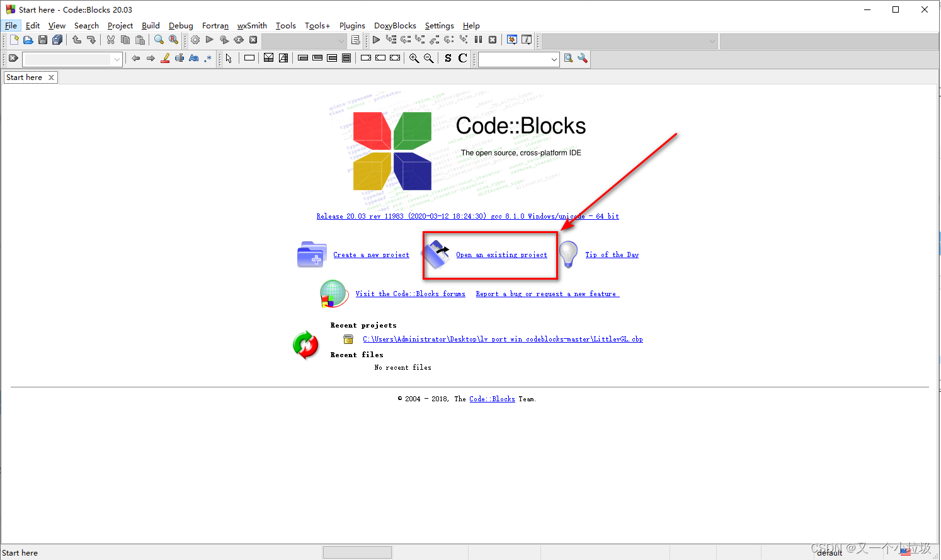The height and width of the screenshot is (560, 941).
Task: Click Tip of the Day link
Action: point(612,255)
